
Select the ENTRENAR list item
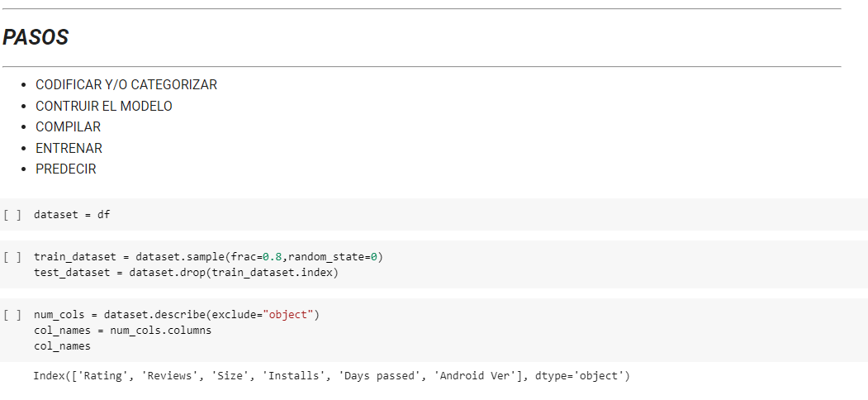[69, 148]
